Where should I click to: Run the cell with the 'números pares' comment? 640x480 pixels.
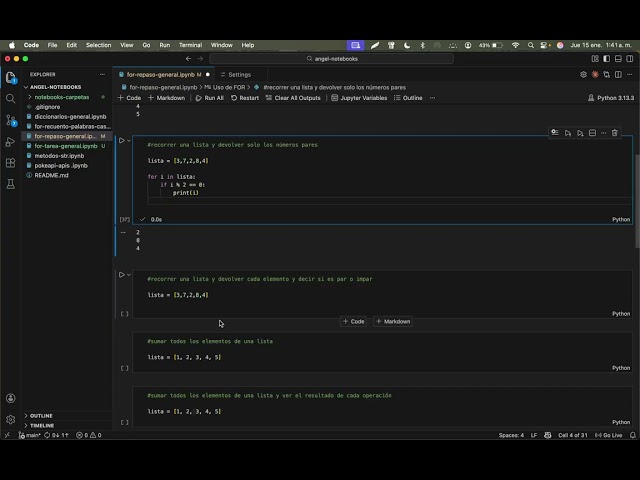122,140
